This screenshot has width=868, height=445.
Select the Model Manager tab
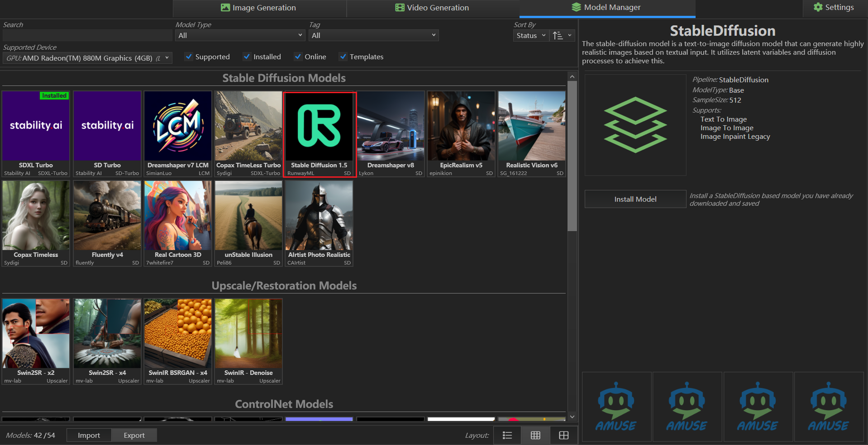click(607, 8)
